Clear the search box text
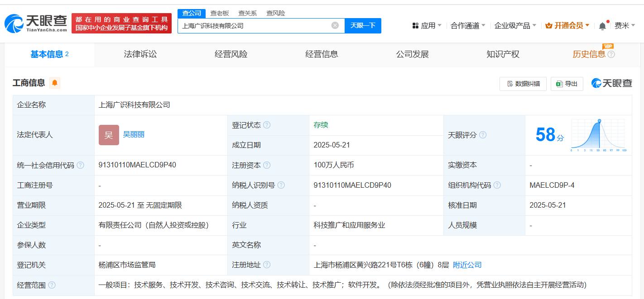This screenshot has height=299, width=644. [x=335, y=25]
